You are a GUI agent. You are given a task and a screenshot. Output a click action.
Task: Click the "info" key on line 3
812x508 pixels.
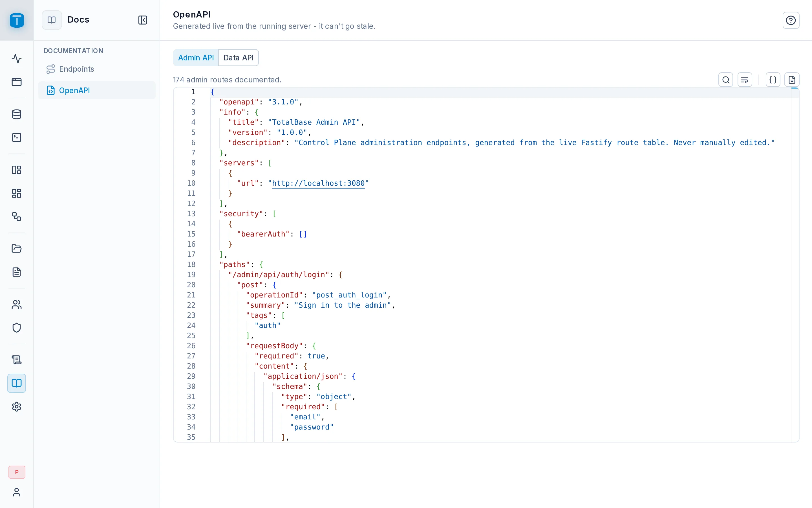[233, 112]
